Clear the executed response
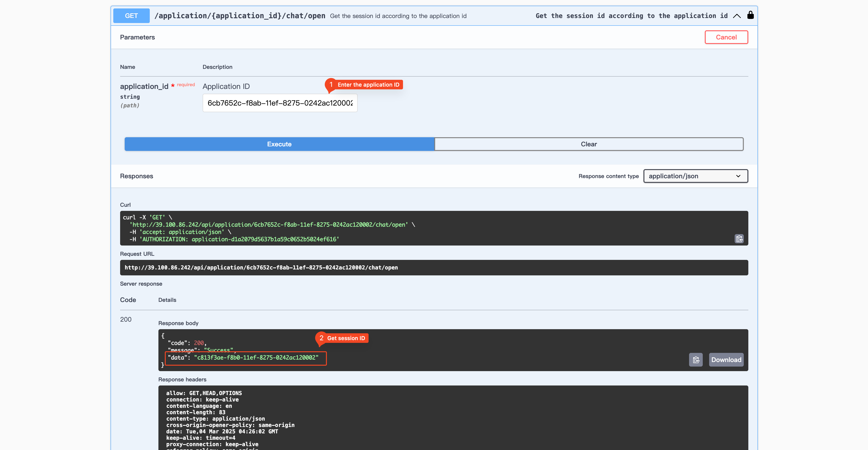The width and height of the screenshot is (868, 450). [589, 144]
